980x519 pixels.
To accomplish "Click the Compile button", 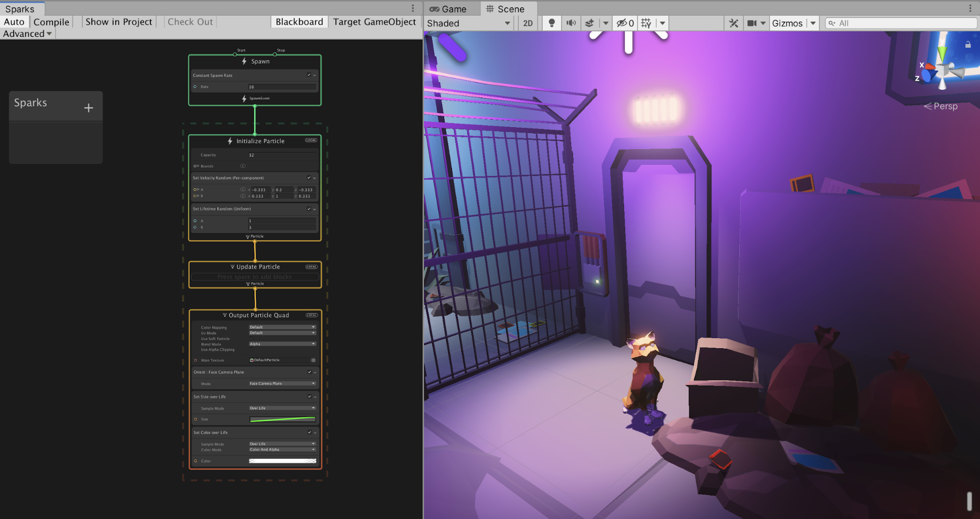I will [51, 22].
